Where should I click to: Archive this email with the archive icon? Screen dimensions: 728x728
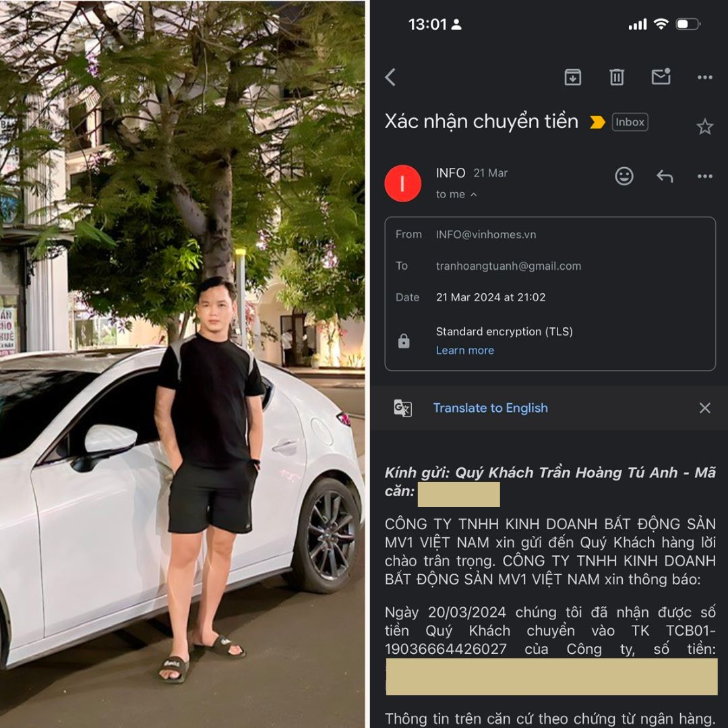(x=572, y=77)
